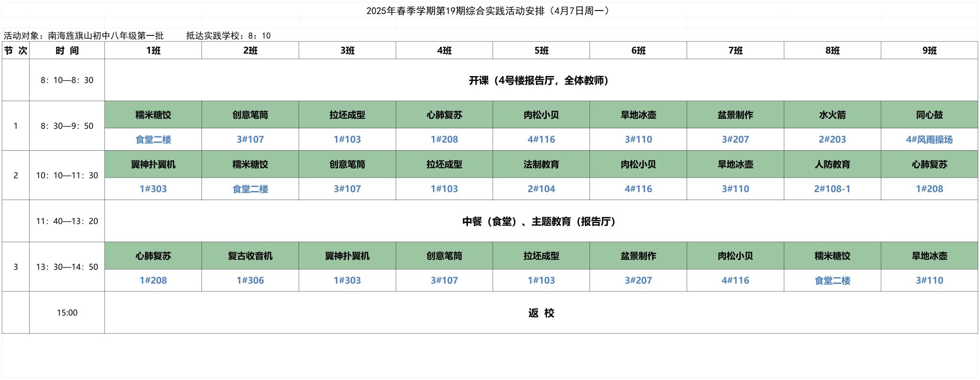Image resolution: width=980 pixels, height=380 pixels.
Task: Select the 法制教育 cell for 5班
Action: 541,164
